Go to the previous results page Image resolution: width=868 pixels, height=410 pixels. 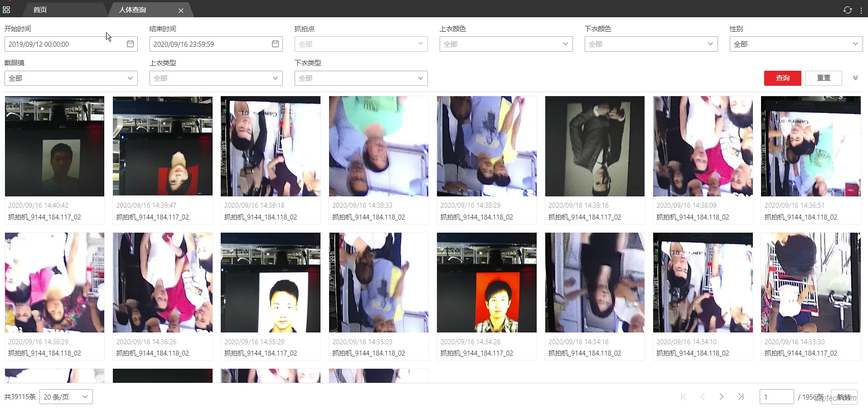pyautogui.click(x=703, y=397)
